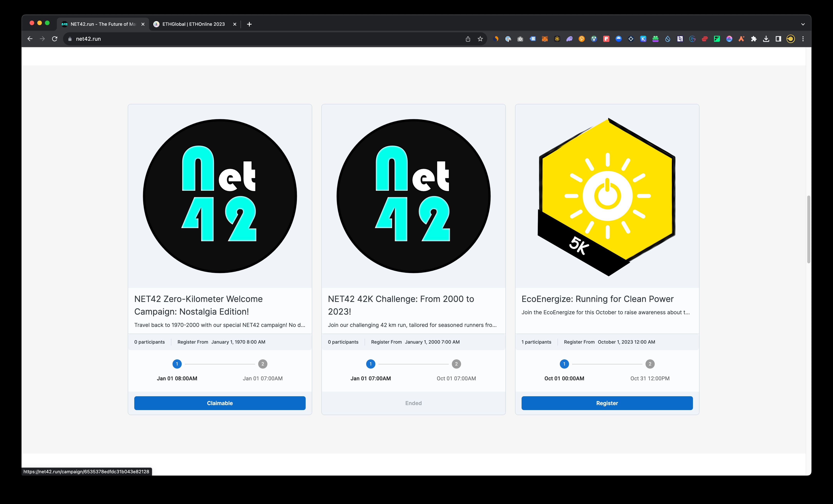
Task: Open the yellow Chrome profile avatar
Action: click(x=790, y=39)
